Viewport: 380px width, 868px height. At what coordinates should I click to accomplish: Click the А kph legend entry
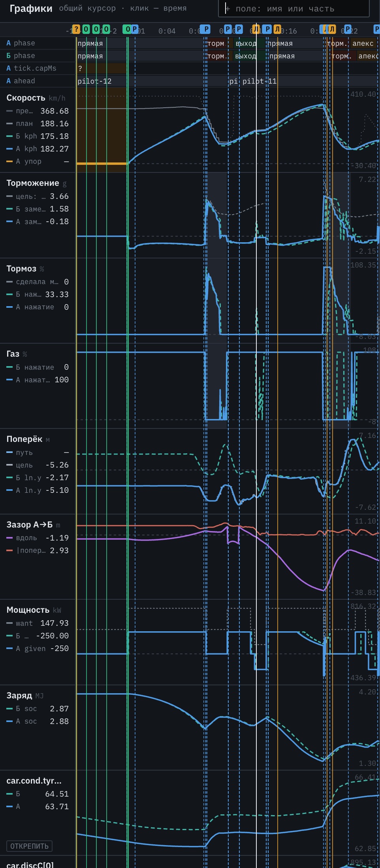pos(38,149)
